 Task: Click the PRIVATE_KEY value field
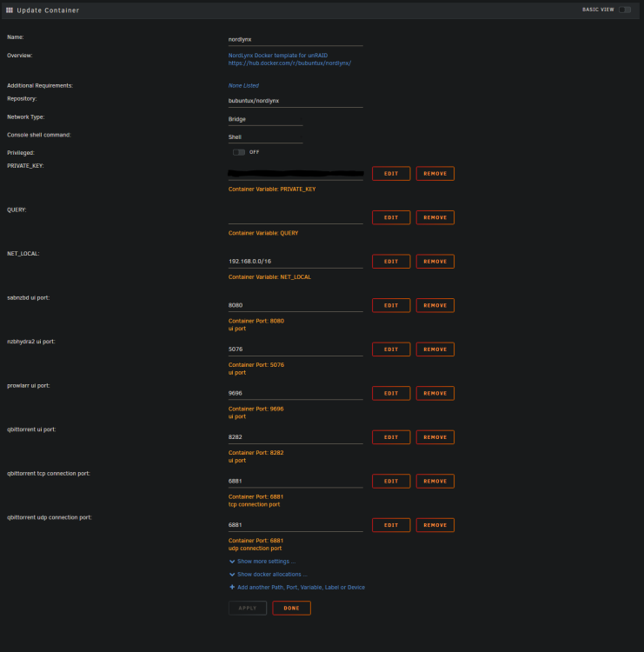(x=295, y=174)
